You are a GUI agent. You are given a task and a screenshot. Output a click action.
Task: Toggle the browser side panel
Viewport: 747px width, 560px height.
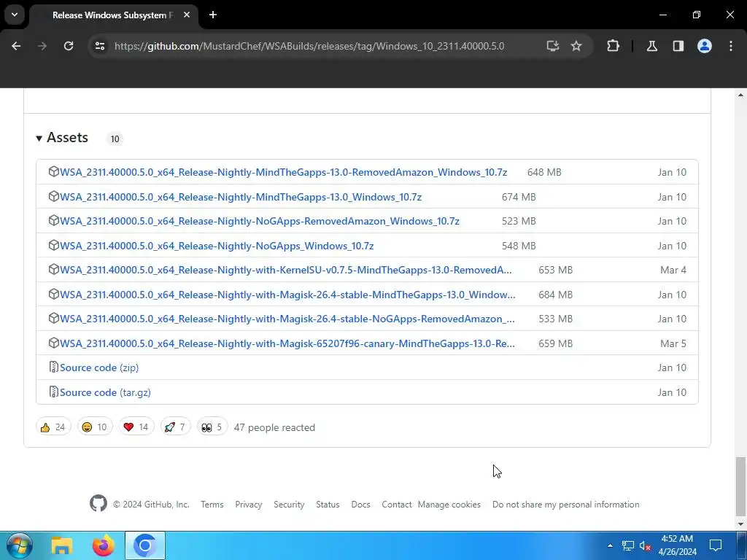[678, 46]
